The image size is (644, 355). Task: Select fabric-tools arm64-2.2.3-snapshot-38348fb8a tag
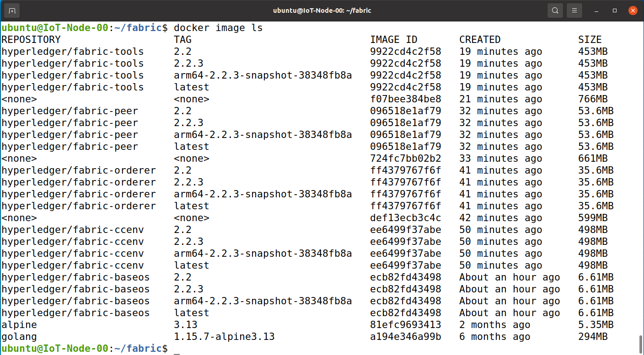coord(263,75)
